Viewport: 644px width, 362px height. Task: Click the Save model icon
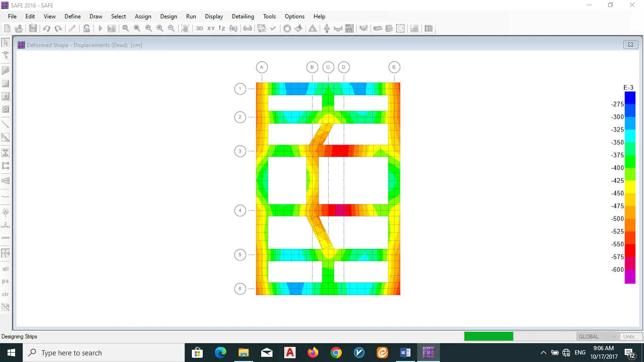pos(33,28)
